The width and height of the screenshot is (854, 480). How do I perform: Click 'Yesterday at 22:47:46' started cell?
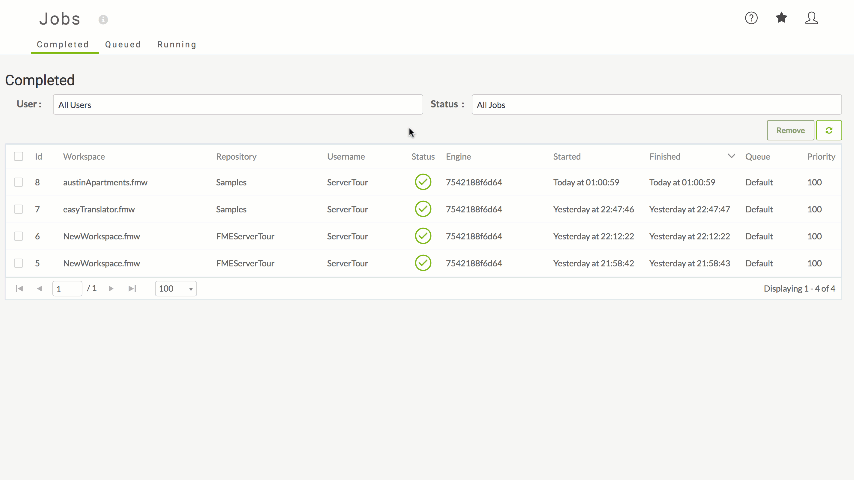[x=594, y=209]
